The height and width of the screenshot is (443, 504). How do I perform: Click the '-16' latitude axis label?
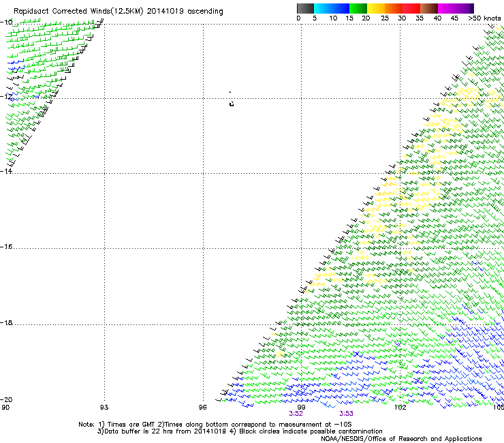6,247
